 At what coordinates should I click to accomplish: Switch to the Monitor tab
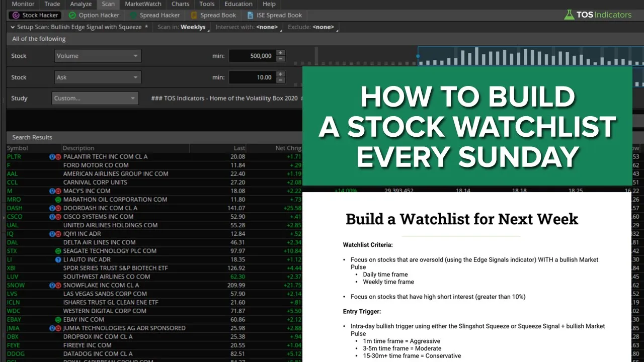23,4
